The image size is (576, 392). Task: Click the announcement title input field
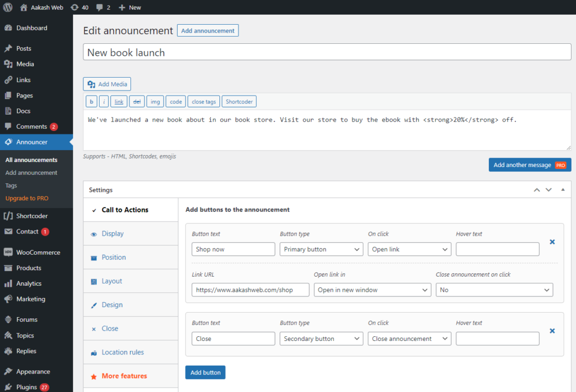pos(326,52)
